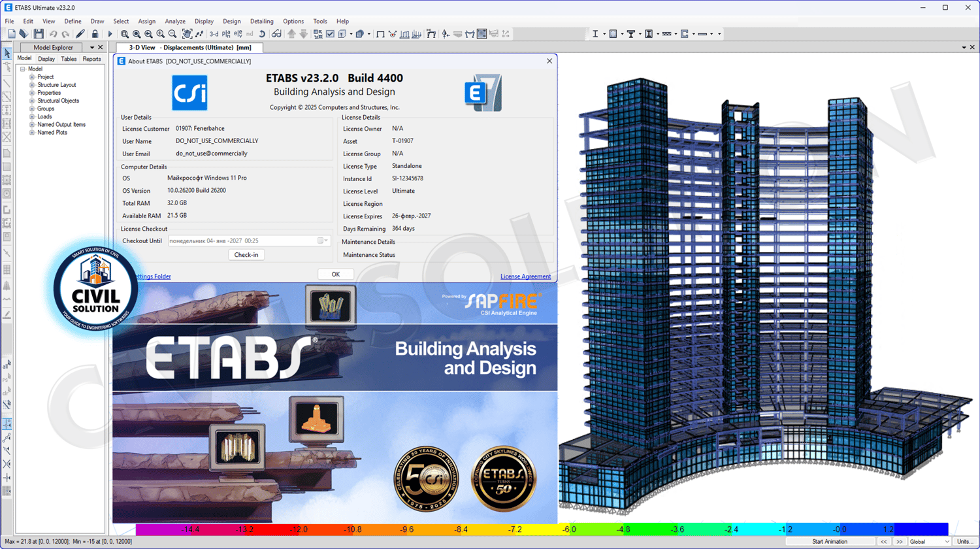The image size is (980, 549).
Task: Expand the Named Output Items tree node
Action: [x=32, y=124]
